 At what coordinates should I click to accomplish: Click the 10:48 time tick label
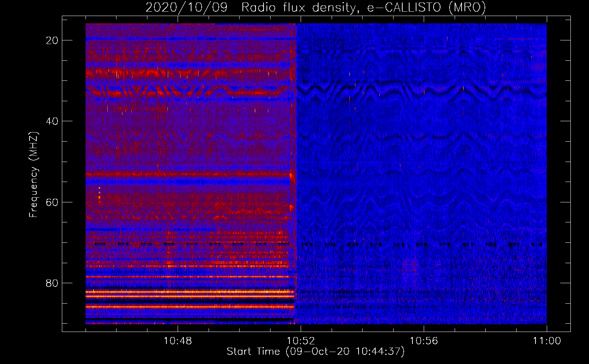point(178,341)
